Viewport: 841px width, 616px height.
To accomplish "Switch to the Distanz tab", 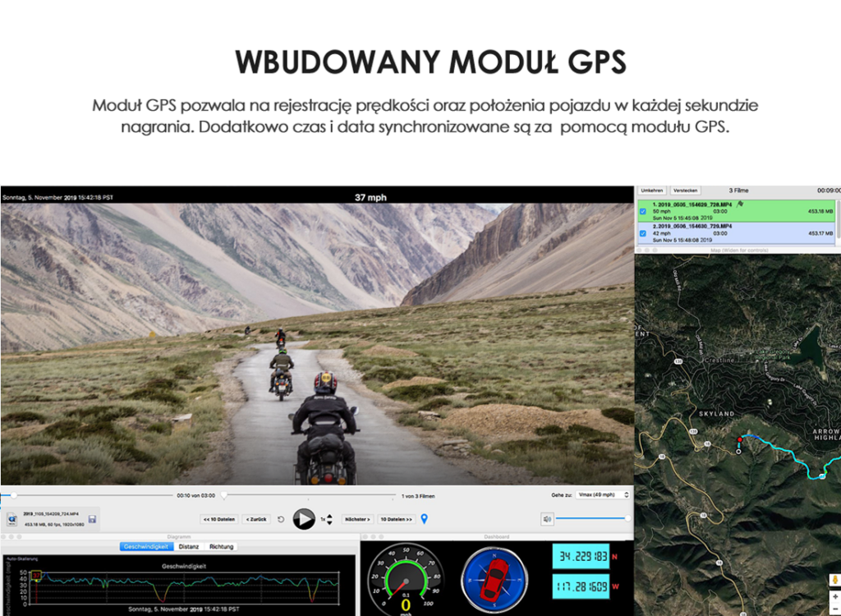I will pyautogui.click(x=188, y=546).
